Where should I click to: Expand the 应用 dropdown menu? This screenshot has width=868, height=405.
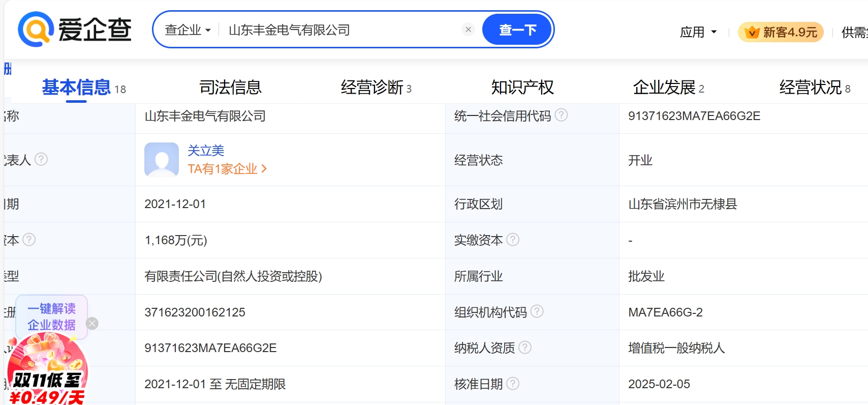coord(698,32)
